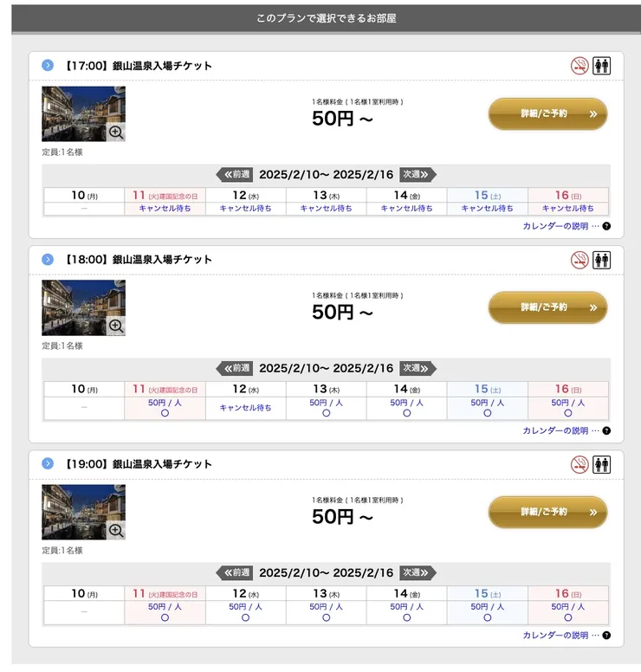Click the blue arrow icon beside the 19:00 ticket title
This screenshot has height=672, width=641.
[x=49, y=464]
